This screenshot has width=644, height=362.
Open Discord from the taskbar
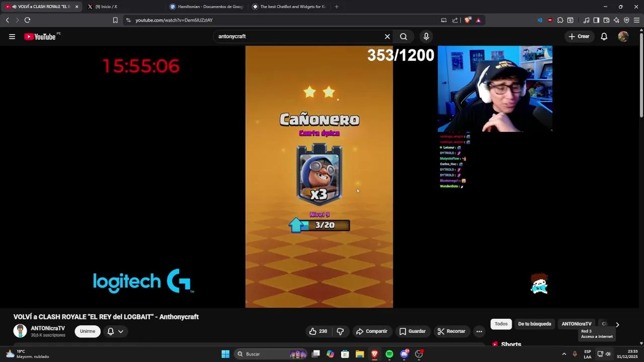(x=404, y=354)
